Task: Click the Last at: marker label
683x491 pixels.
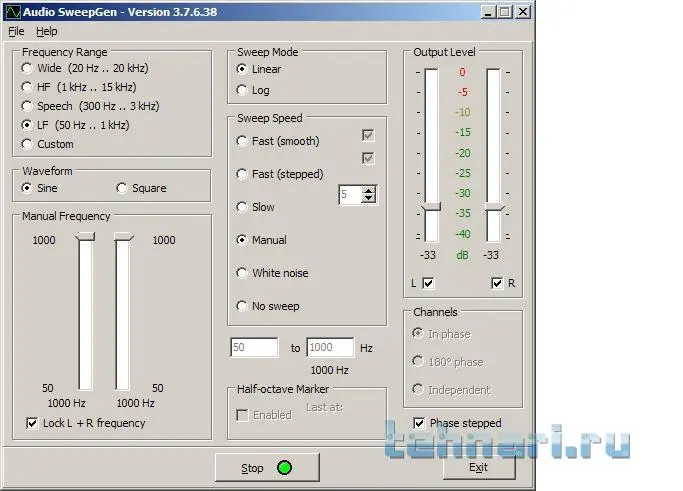Action: click(325, 407)
